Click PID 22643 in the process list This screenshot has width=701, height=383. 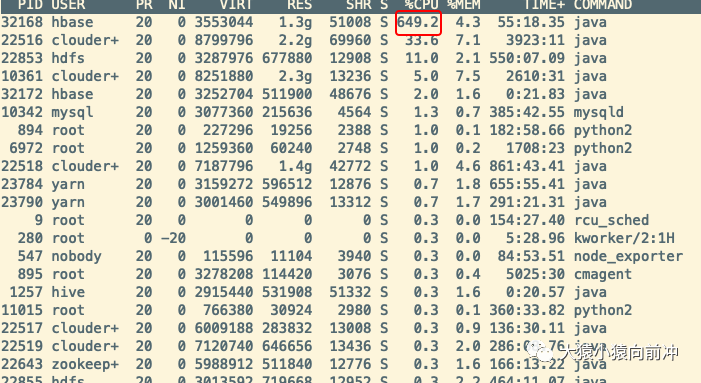click(x=22, y=364)
